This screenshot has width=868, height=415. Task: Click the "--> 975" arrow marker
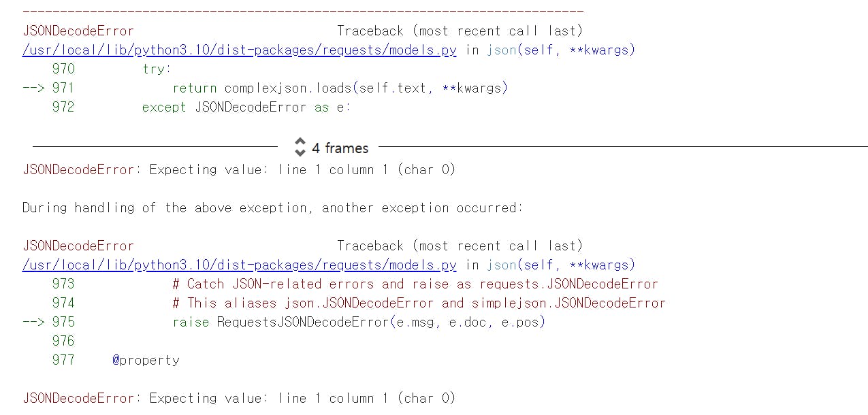(x=48, y=322)
